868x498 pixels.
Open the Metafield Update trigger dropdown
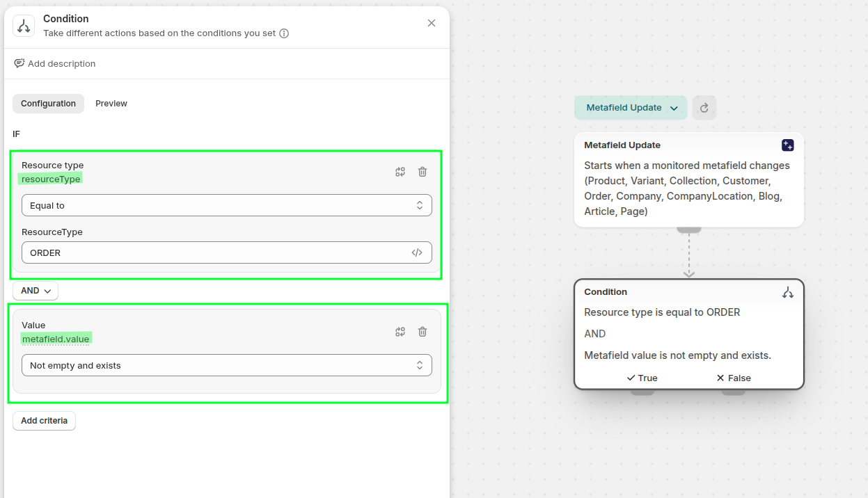(x=631, y=108)
